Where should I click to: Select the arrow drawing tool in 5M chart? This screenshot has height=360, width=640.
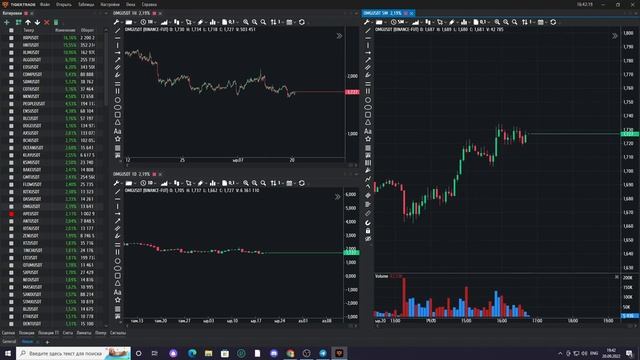tap(368, 60)
